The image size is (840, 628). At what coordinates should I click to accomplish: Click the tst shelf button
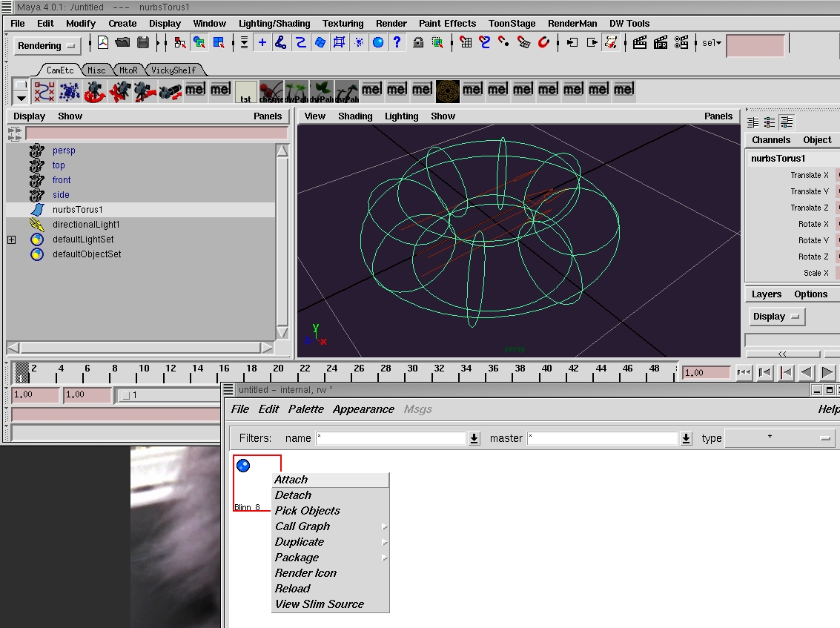pos(246,92)
